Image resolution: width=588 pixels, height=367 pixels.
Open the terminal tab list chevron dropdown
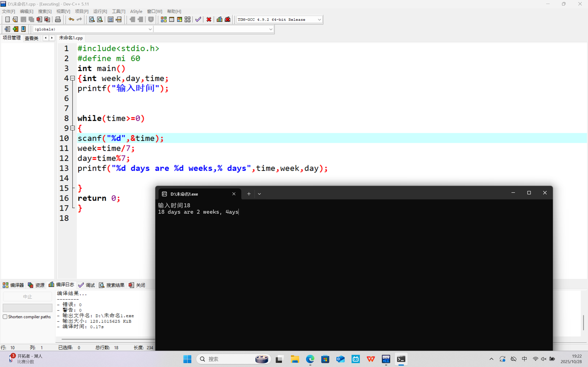pyautogui.click(x=259, y=194)
